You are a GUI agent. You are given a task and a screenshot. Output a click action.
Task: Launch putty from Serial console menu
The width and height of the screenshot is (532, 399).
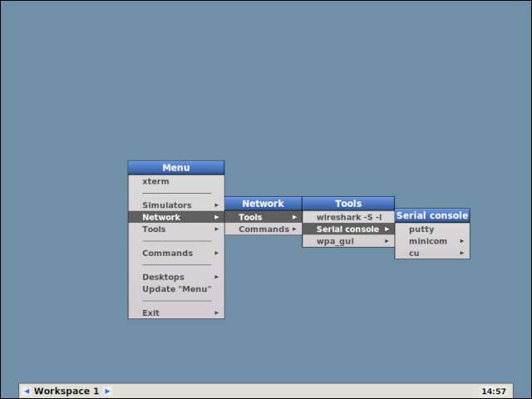(x=432, y=229)
